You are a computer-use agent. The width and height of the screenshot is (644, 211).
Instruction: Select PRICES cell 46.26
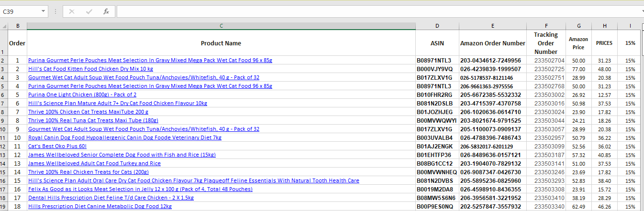[604, 206]
